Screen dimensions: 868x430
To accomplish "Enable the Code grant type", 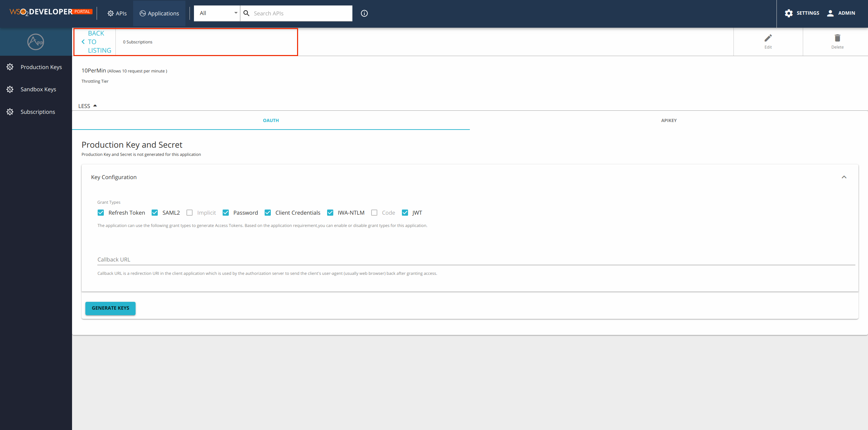I will coord(374,212).
